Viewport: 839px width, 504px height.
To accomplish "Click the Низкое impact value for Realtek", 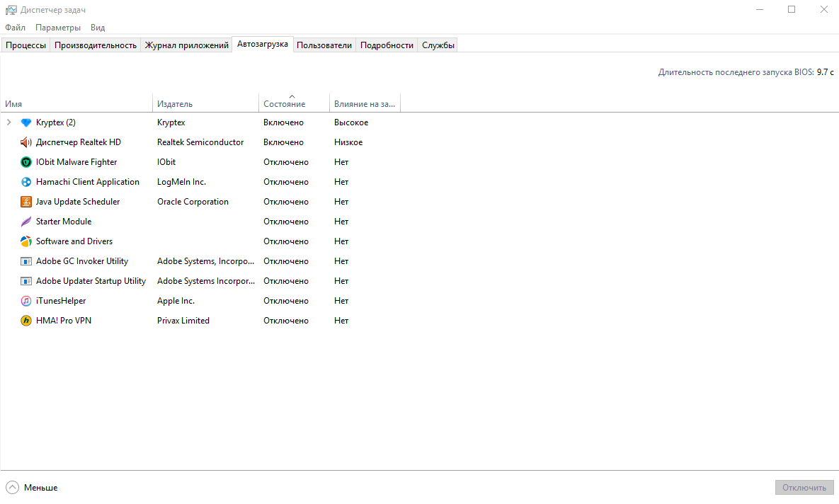I will (x=348, y=142).
